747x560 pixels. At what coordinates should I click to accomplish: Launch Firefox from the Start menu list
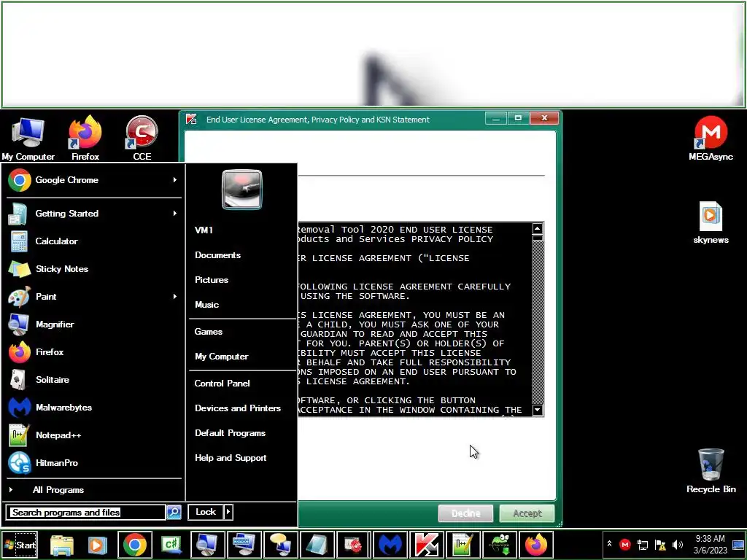(x=93, y=352)
